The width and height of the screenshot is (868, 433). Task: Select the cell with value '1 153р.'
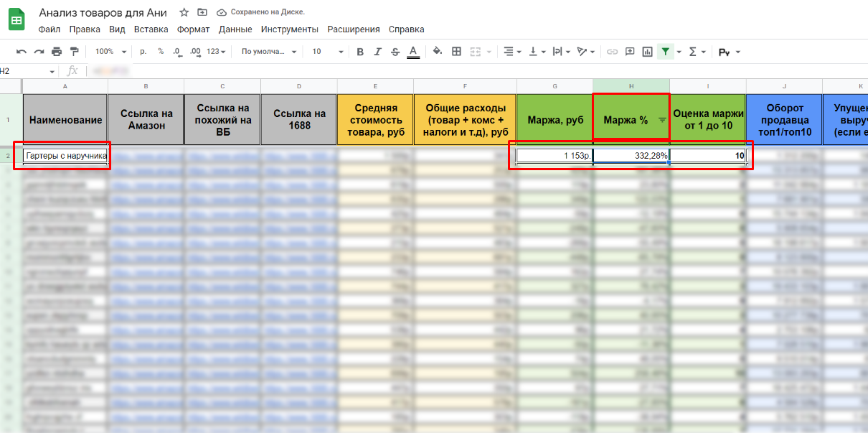click(555, 156)
